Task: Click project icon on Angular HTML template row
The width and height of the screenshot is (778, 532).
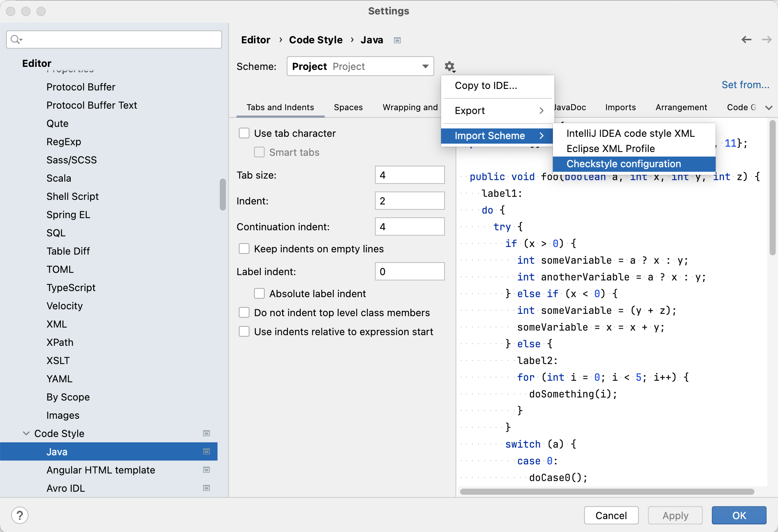Action: click(206, 470)
